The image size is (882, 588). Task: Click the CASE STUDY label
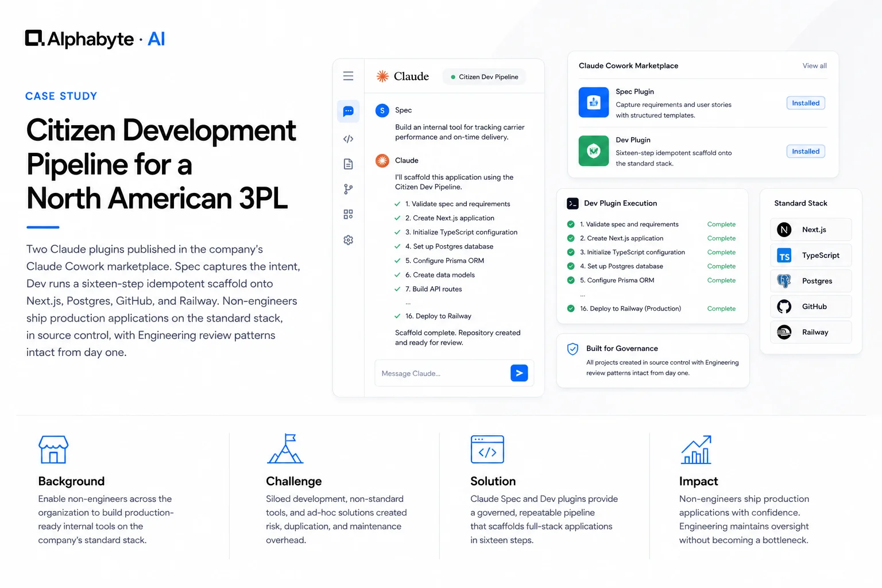coord(61,96)
